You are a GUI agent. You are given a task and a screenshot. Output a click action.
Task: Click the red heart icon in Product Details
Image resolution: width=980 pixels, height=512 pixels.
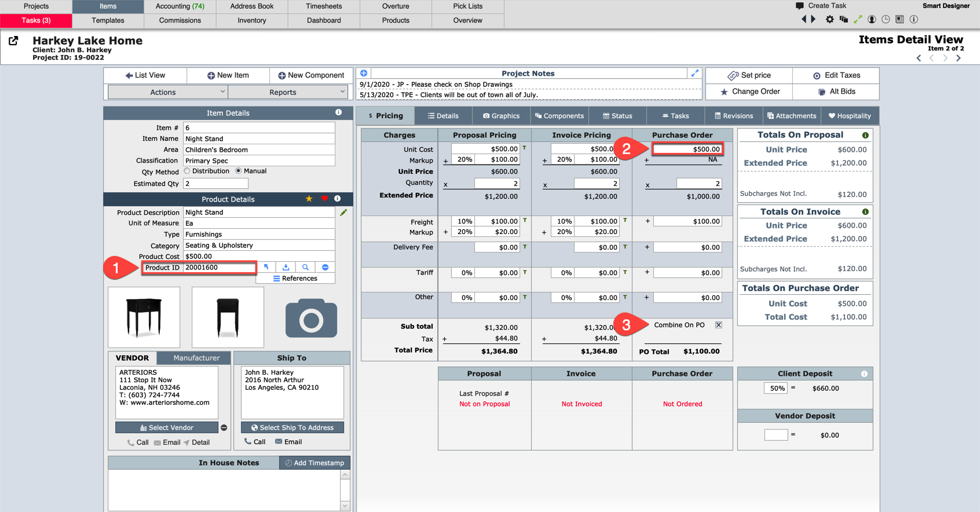[324, 199]
